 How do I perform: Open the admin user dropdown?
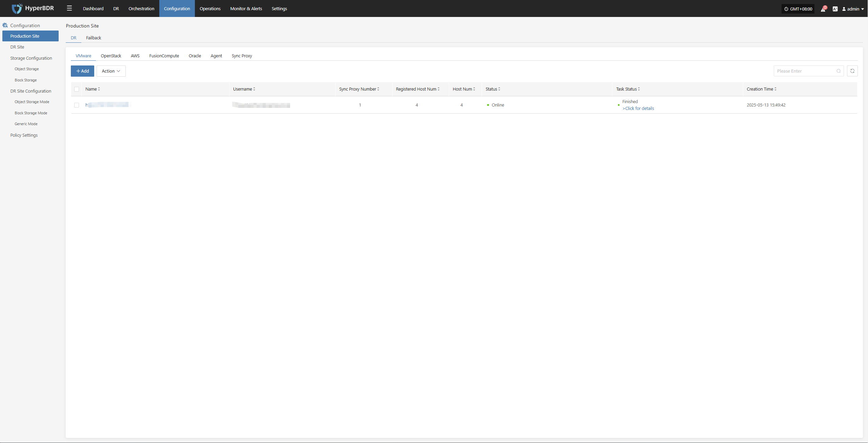853,9
